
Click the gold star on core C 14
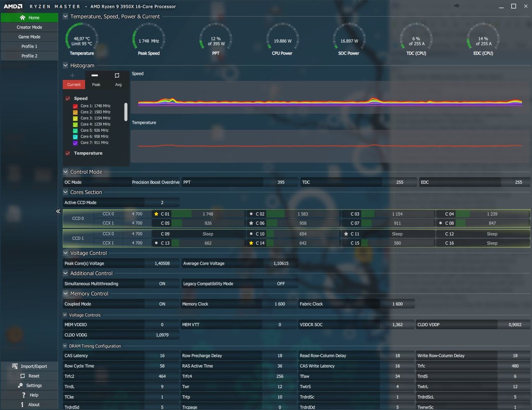251,243
